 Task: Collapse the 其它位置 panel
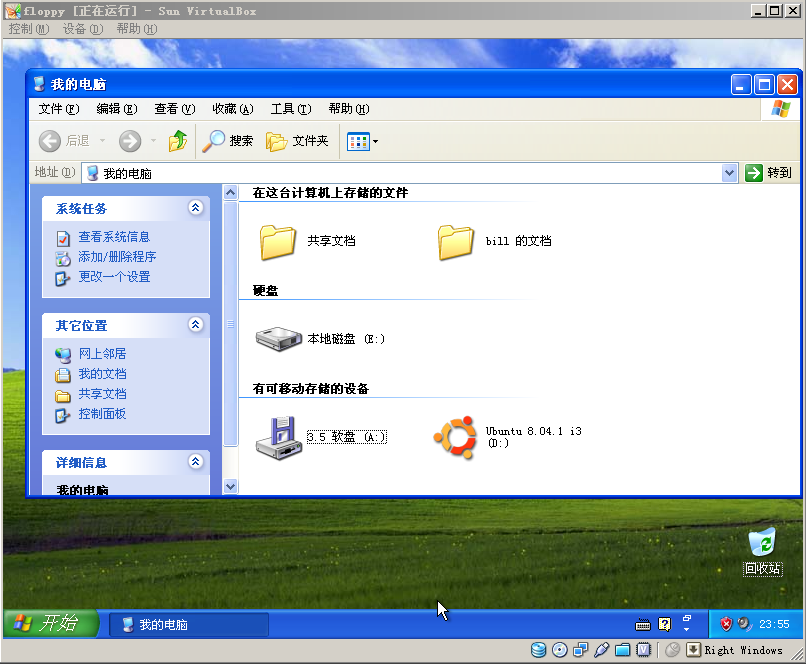195,325
